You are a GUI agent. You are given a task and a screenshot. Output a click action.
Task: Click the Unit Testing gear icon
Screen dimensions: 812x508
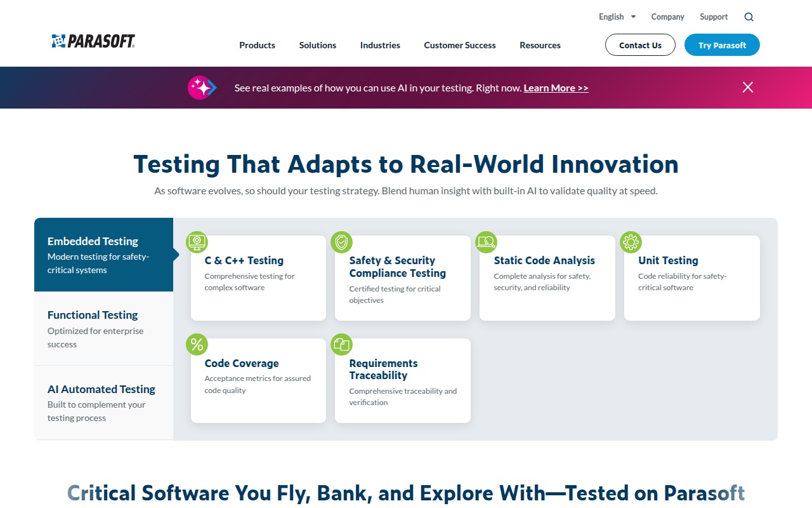631,241
